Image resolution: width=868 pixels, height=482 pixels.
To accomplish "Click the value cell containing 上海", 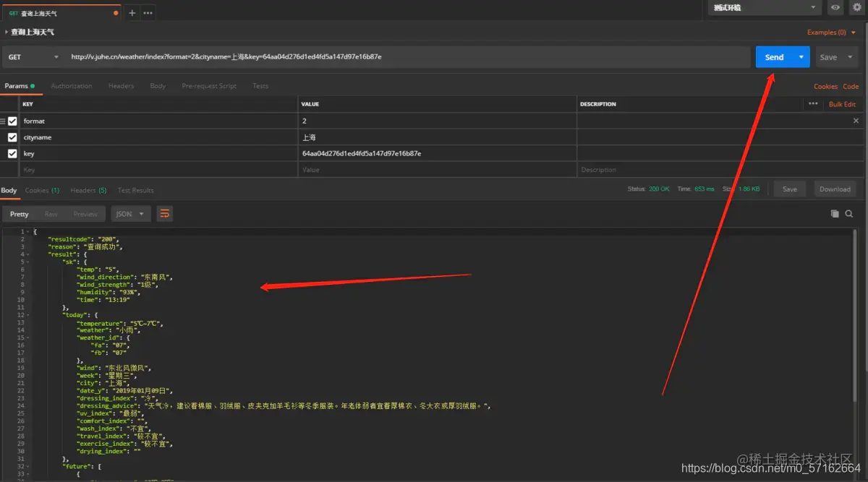I will coord(438,137).
